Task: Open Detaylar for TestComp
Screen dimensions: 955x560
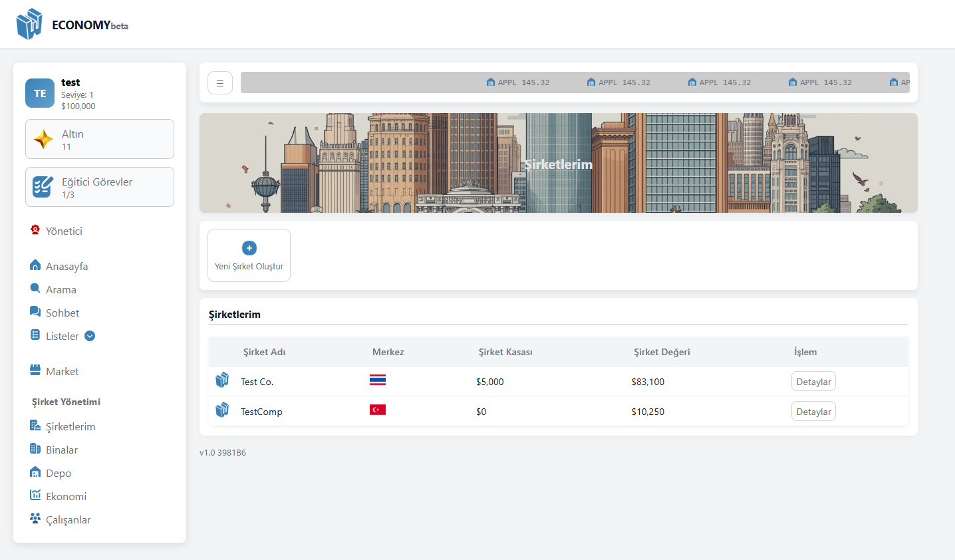Action: pos(813,412)
